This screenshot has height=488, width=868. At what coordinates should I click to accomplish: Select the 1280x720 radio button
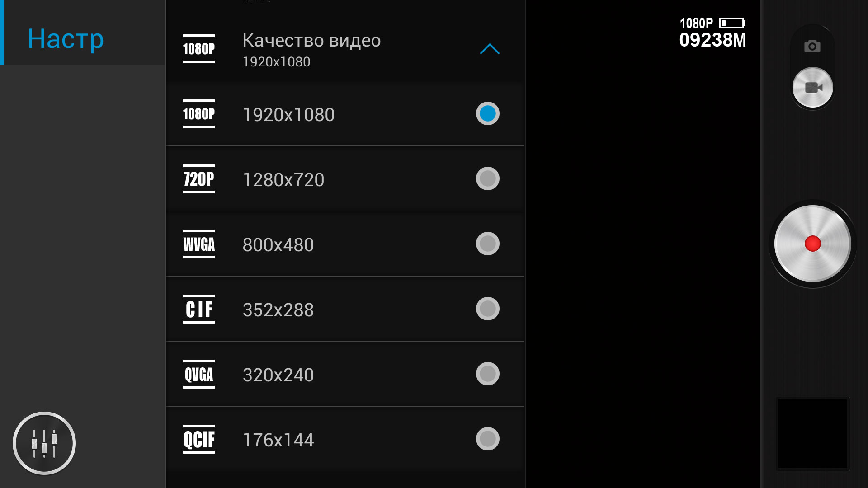(x=488, y=178)
